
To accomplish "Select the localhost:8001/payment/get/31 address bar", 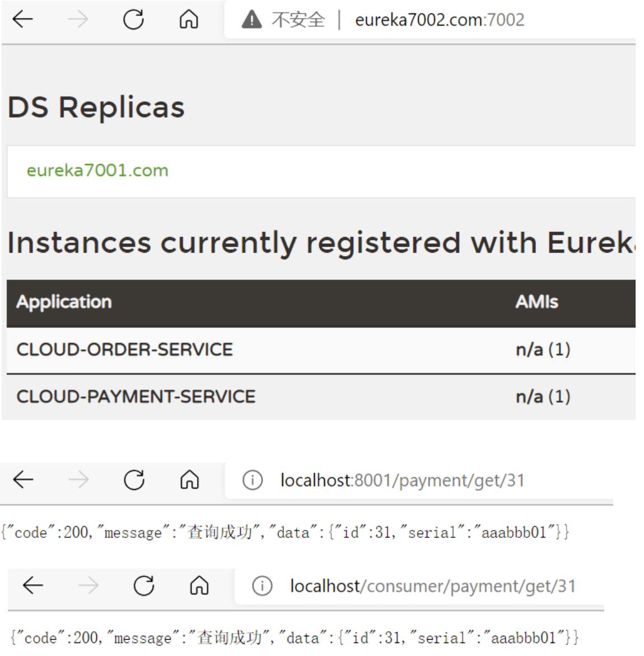I will click(x=402, y=480).
